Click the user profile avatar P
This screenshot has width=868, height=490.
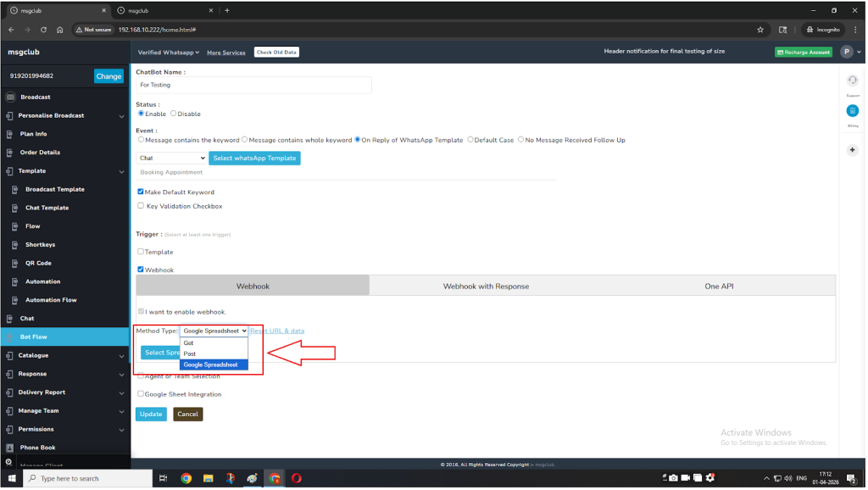(x=846, y=52)
